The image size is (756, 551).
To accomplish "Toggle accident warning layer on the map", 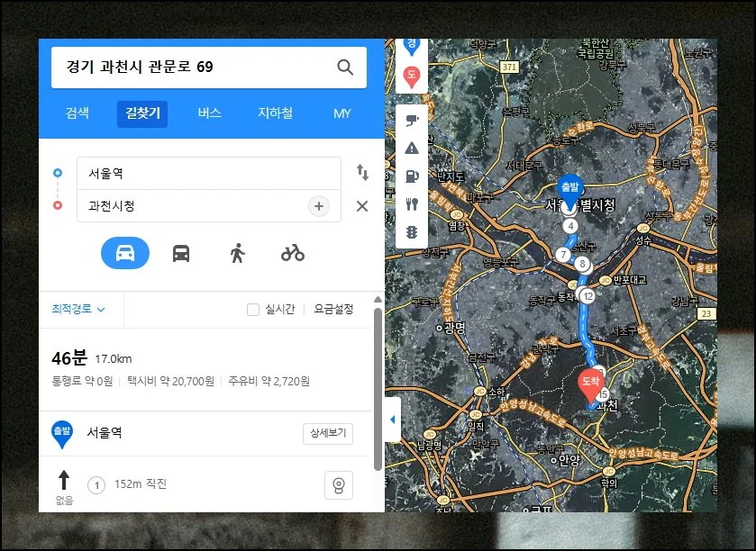I will point(412,148).
